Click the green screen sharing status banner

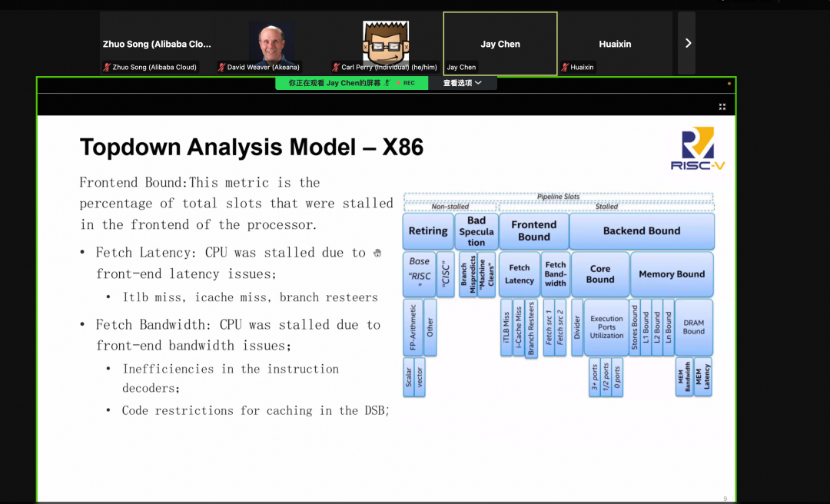[x=351, y=83]
